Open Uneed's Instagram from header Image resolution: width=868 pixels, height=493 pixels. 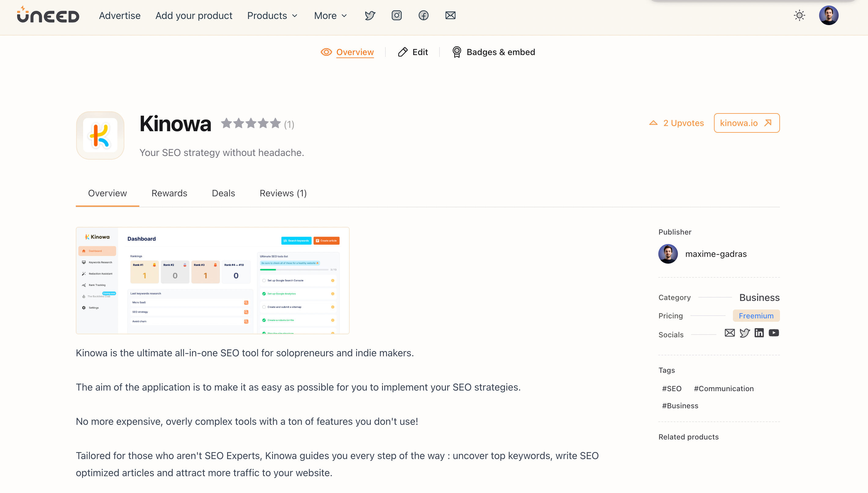397,16
